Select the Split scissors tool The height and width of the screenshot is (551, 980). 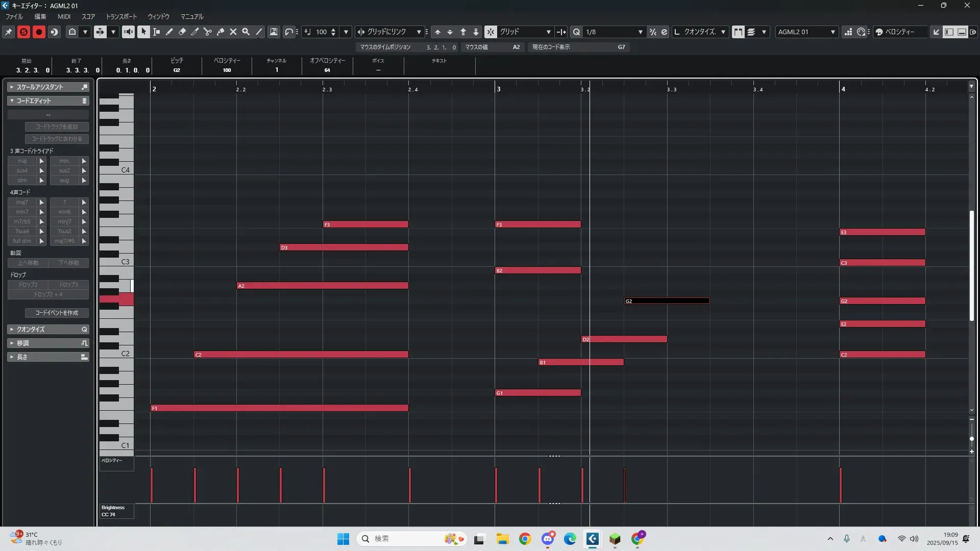pyautogui.click(x=208, y=32)
